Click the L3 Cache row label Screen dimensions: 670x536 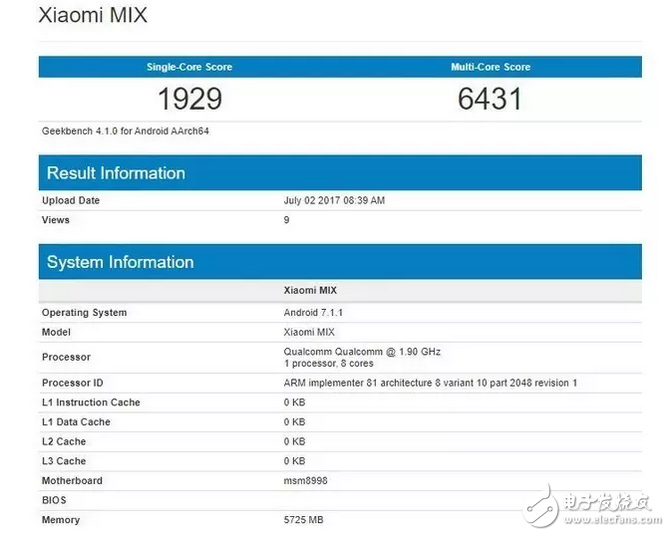pyautogui.click(x=64, y=461)
